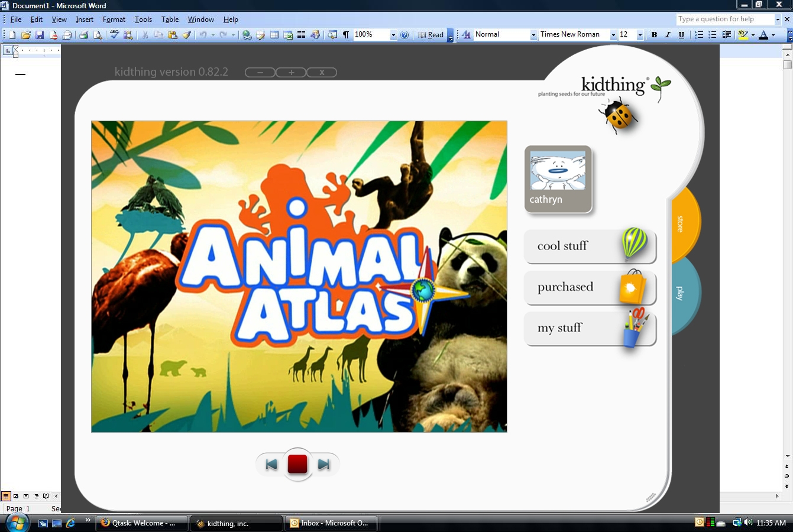Open the Highlight color dropdown arrow
Screen dimensions: 793x532
pyautogui.click(x=753, y=35)
